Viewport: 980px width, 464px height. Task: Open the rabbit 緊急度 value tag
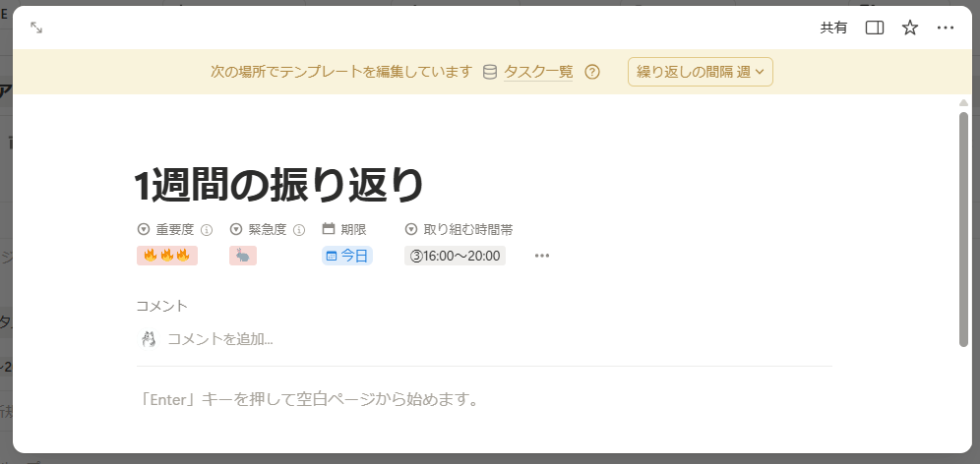[x=242, y=256]
